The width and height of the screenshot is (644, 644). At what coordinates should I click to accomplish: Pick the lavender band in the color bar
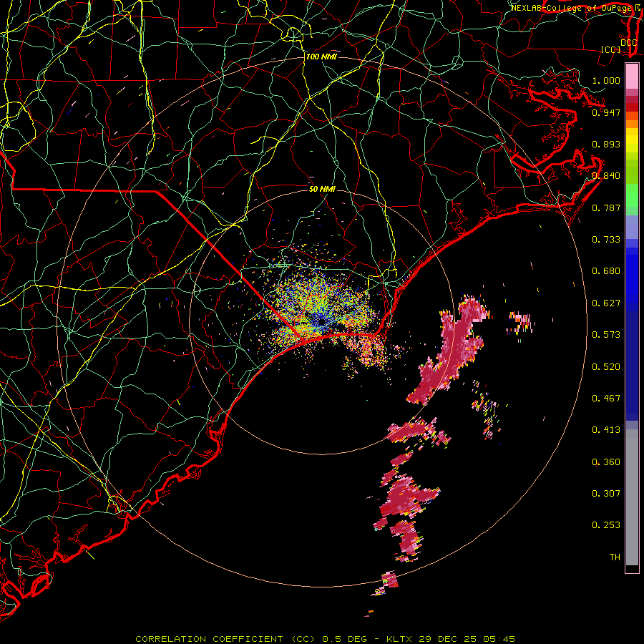632,227
